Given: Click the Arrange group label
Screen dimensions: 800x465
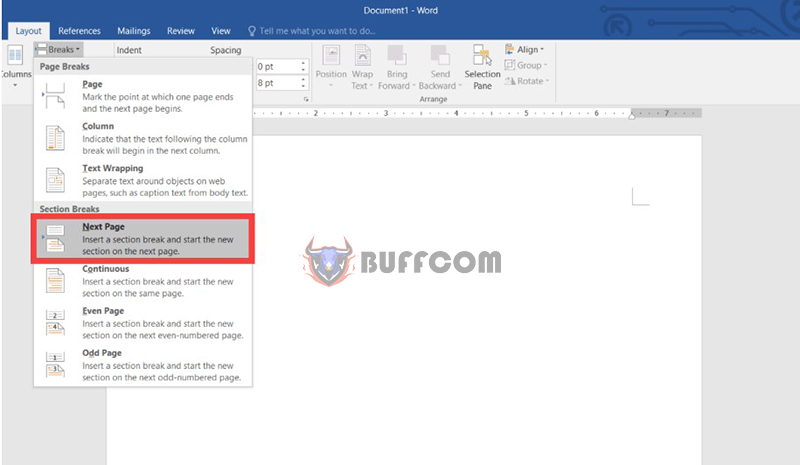Looking at the screenshot, I should coord(433,99).
